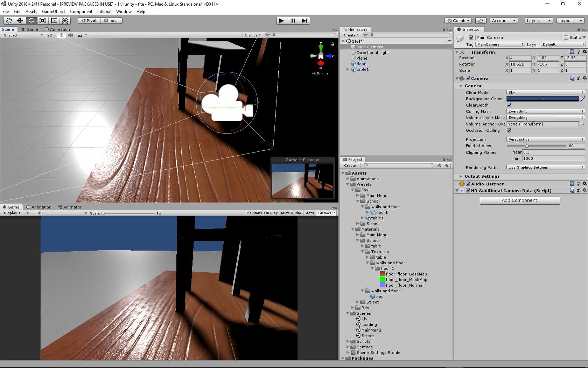Select the Scale tool
Image resolution: width=588 pixels, height=368 pixels.
tap(42, 21)
